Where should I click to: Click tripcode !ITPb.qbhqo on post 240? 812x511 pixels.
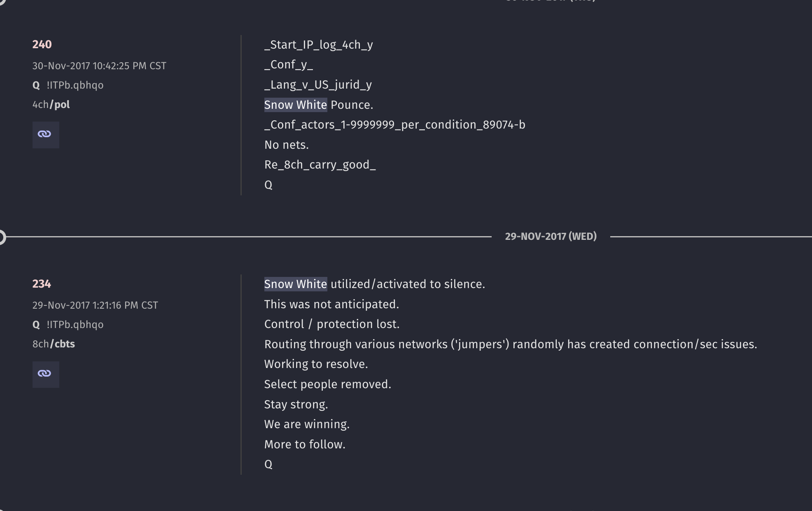75,85
